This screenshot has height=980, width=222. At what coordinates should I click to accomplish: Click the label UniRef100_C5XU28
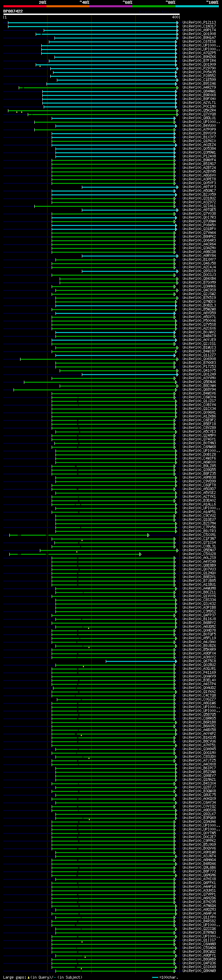[199, 554]
